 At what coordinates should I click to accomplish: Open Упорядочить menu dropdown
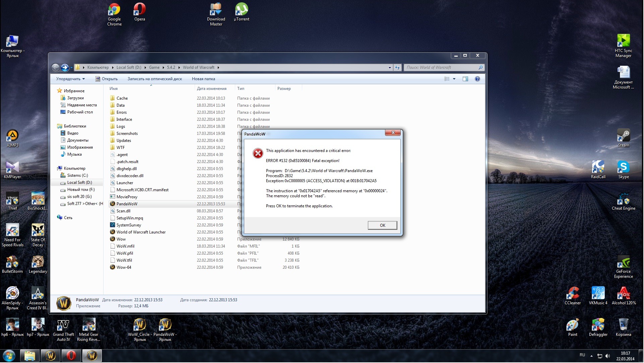[x=70, y=79]
